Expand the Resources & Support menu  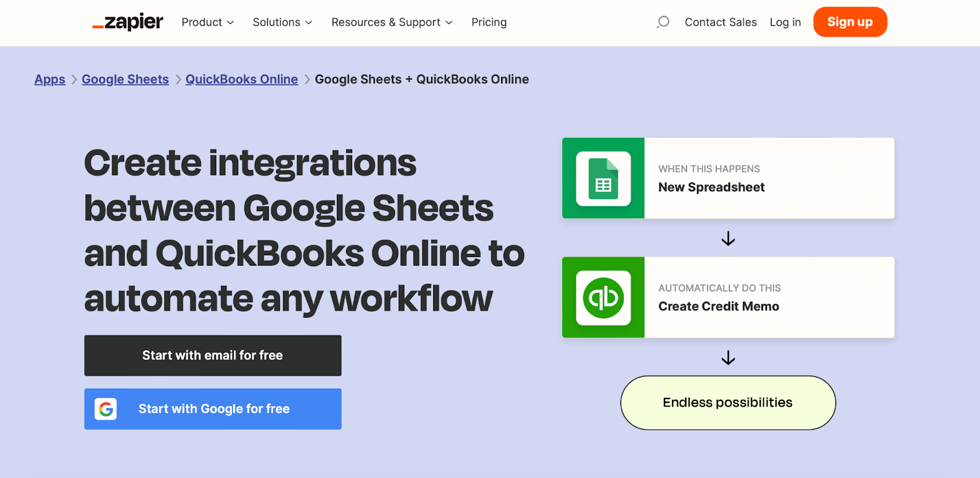click(x=392, y=22)
